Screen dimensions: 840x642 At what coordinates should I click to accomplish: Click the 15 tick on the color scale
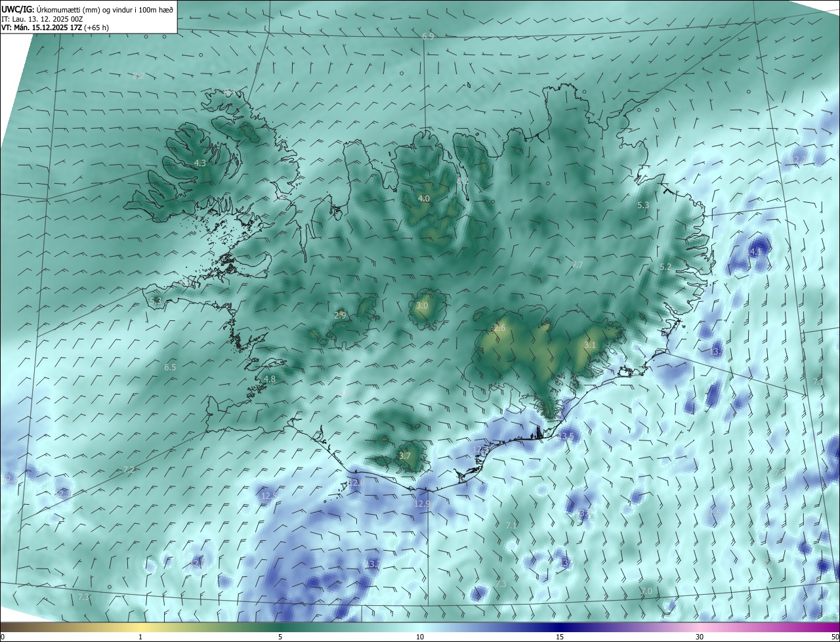click(560, 637)
